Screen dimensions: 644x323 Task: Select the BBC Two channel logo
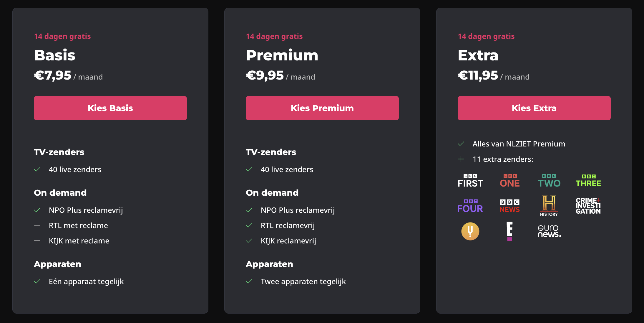pyautogui.click(x=549, y=181)
